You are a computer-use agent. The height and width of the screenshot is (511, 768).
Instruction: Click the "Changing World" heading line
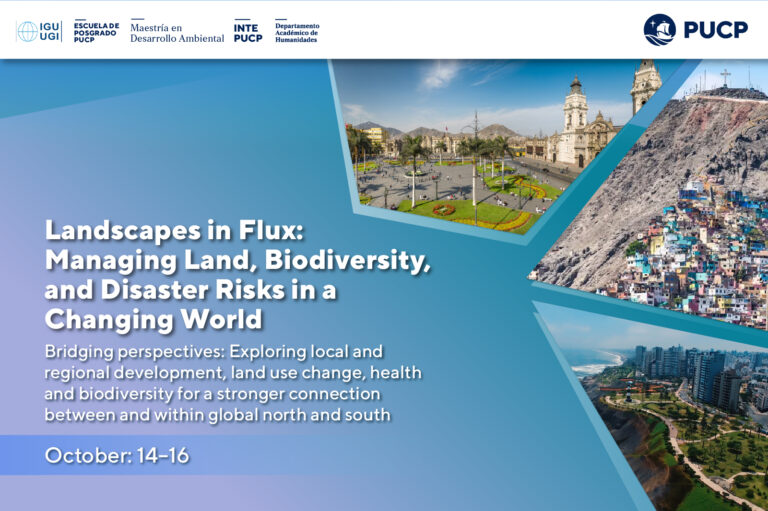pyautogui.click(x=153, y=319)
